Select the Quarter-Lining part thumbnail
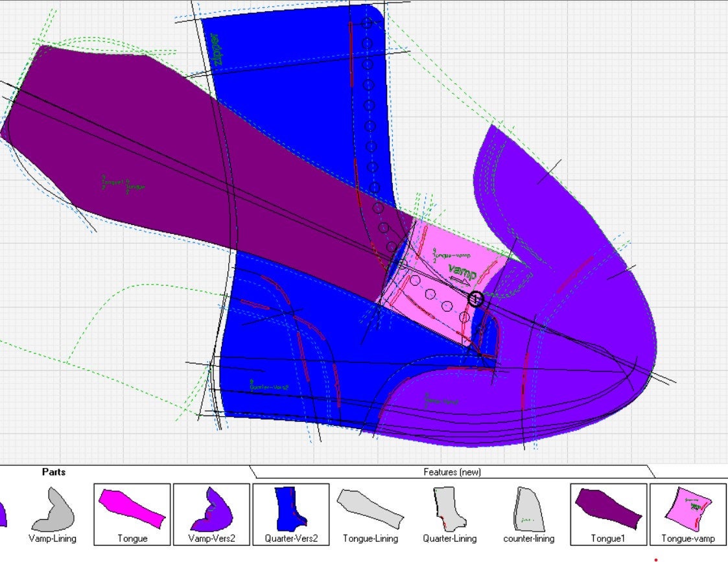 [449, 514]
